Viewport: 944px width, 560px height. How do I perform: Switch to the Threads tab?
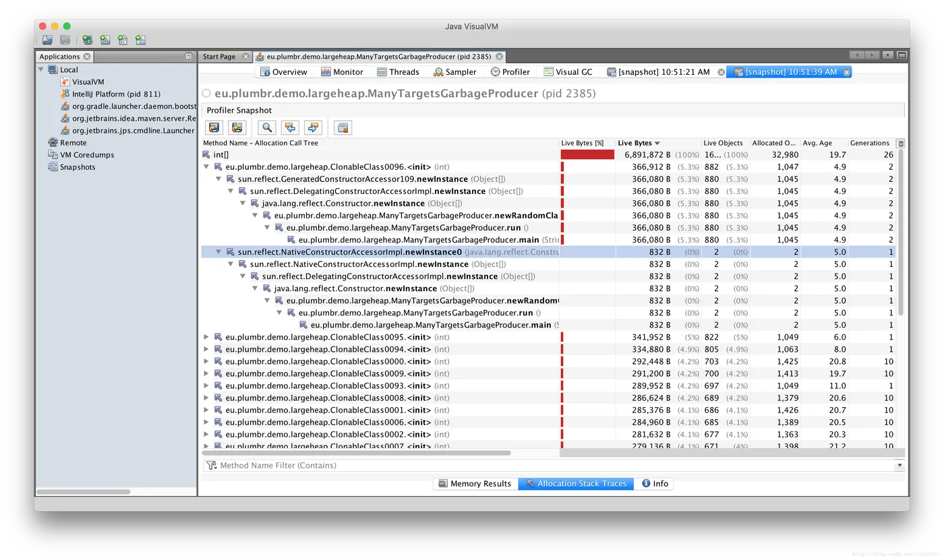point(398,72)
